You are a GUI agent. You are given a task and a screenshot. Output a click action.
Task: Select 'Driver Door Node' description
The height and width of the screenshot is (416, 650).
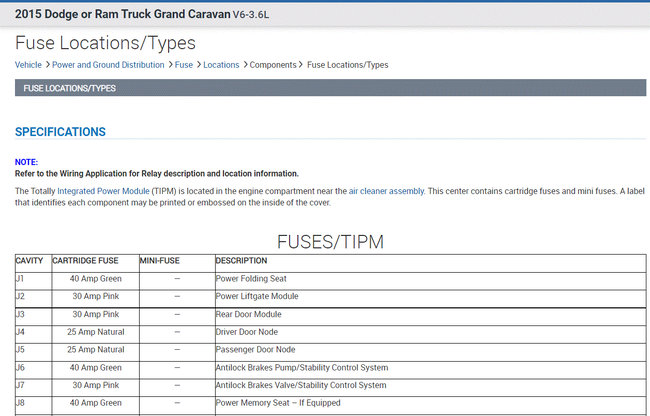point(247,332)
